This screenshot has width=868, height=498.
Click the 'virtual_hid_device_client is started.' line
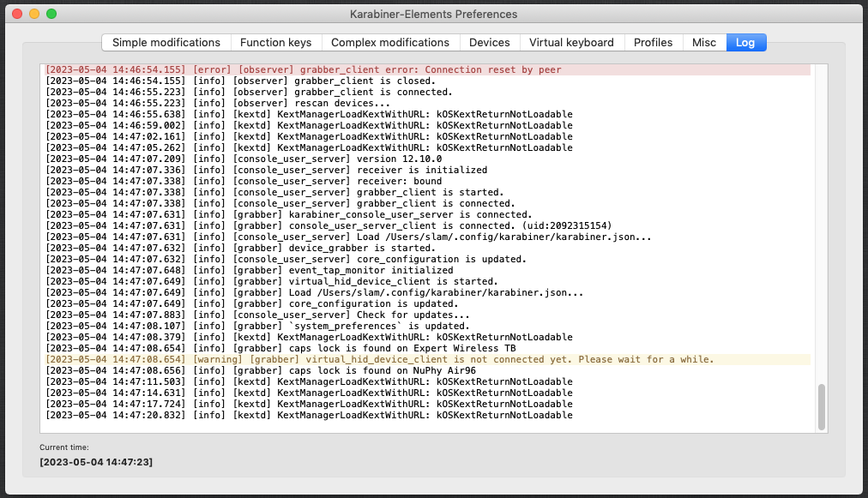(x=272, y=281)
